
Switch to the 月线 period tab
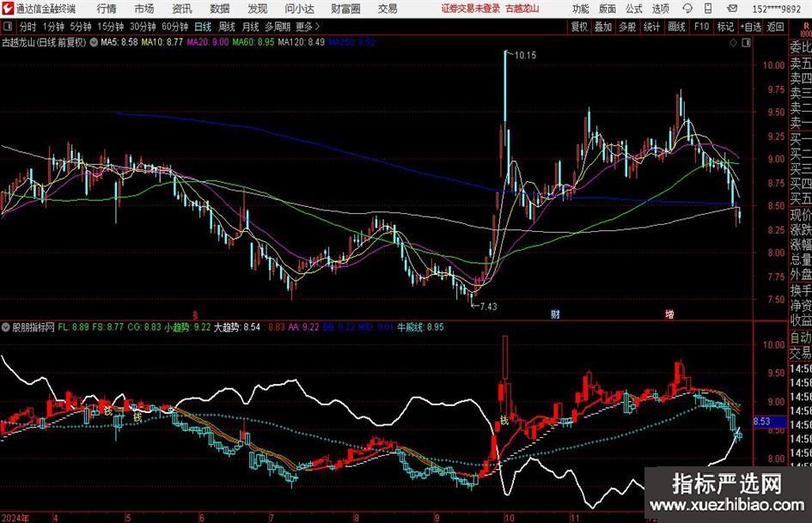click(x=250, y=27)
